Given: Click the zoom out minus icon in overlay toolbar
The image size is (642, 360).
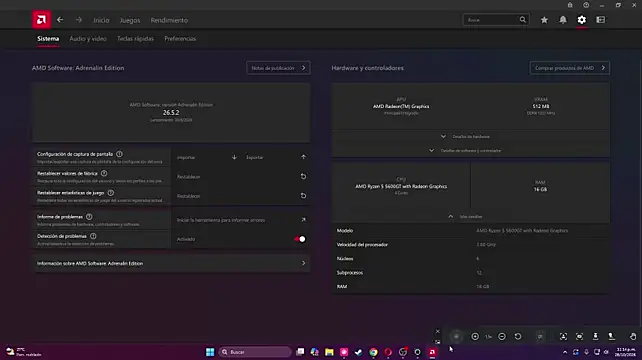Looking at the screenshot, I should (502, 336).
